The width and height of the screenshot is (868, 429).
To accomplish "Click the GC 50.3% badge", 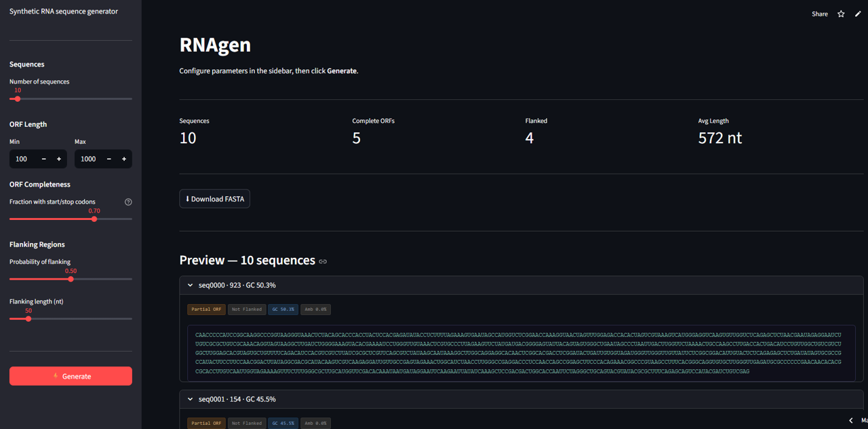I will [283, 310].
